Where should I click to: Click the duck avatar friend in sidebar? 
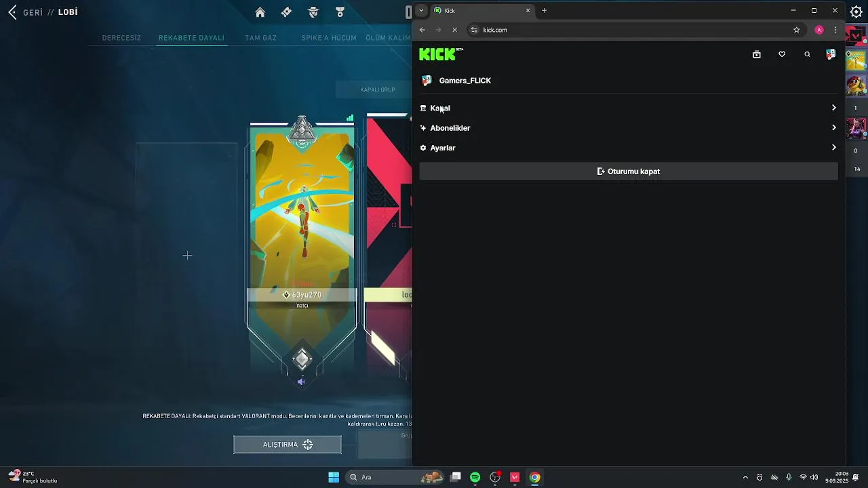click(x=856, y=85)
